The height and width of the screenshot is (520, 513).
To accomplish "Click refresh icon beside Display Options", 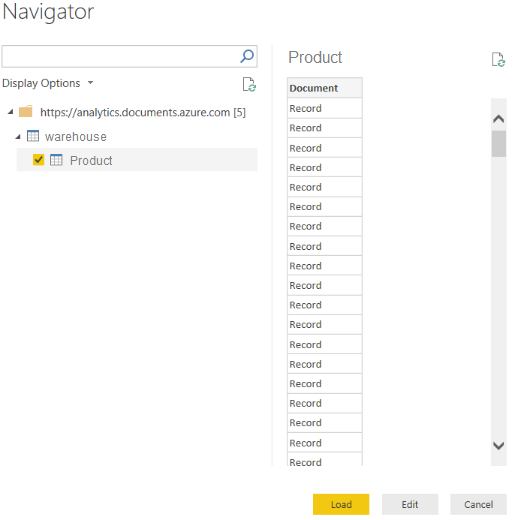I will (249, 84).
